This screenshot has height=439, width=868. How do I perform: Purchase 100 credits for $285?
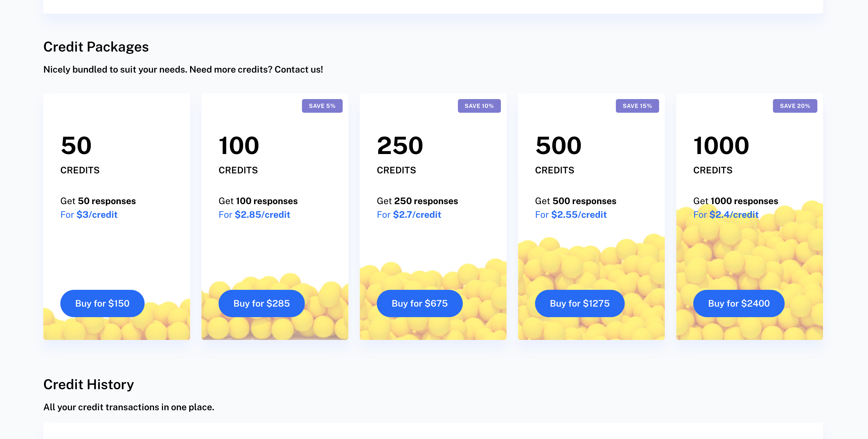261,303
